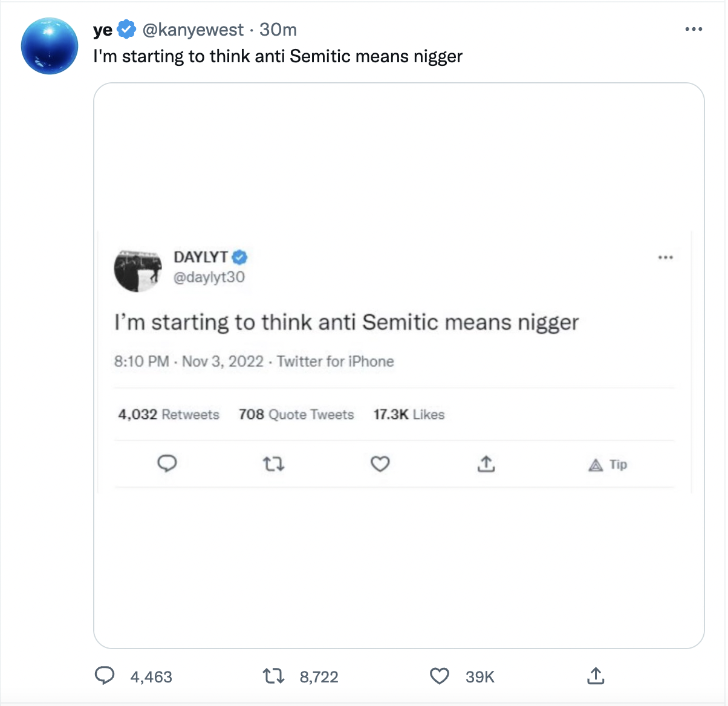
Task: Click the retweet arrows in the embedded tweet
Action: point(273,464)
